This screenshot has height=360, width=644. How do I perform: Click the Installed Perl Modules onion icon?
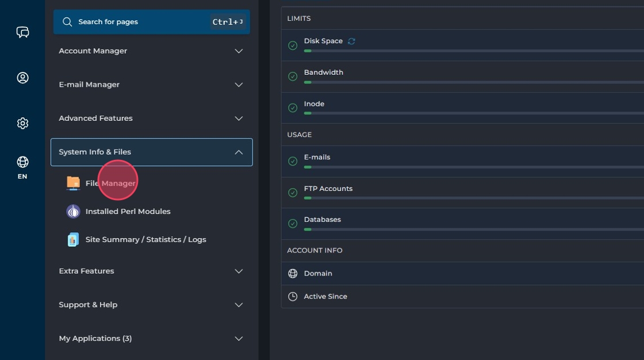click(73, 212)
